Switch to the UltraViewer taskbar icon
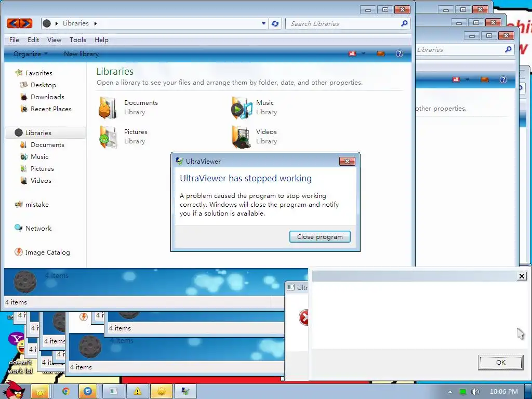The width and height of the screenshot is (532, 399). pyautogui.click(x=185, y=392)
